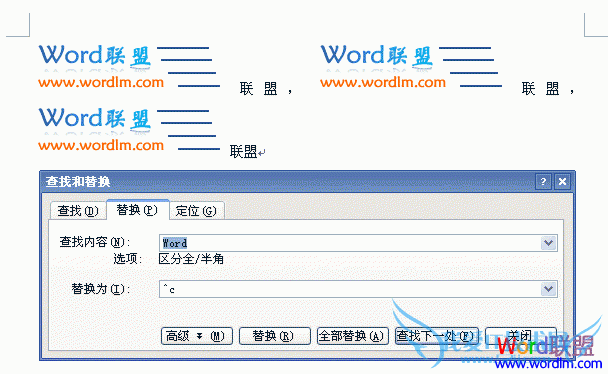Click the 联盟 text ending the second document line
The height and width of the screenshot is (374, 608).
(244, 152)
